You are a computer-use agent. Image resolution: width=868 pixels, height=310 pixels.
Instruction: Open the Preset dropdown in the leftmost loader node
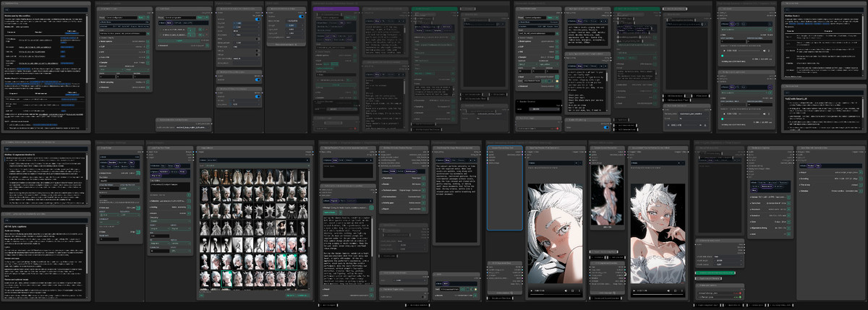click(x=122, y=16)
